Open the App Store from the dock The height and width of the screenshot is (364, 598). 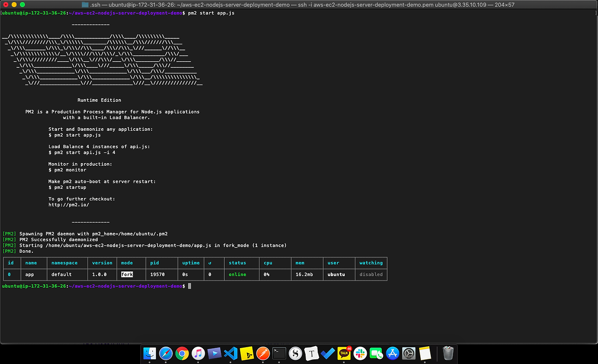tap(392, 353)
